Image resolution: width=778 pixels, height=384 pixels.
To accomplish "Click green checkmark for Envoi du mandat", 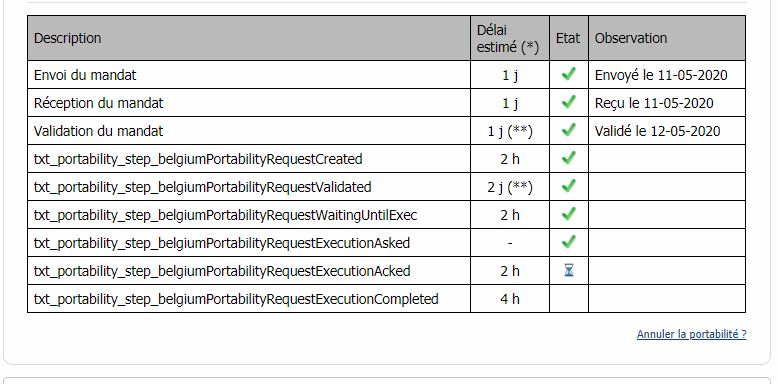I will (569, 74).
